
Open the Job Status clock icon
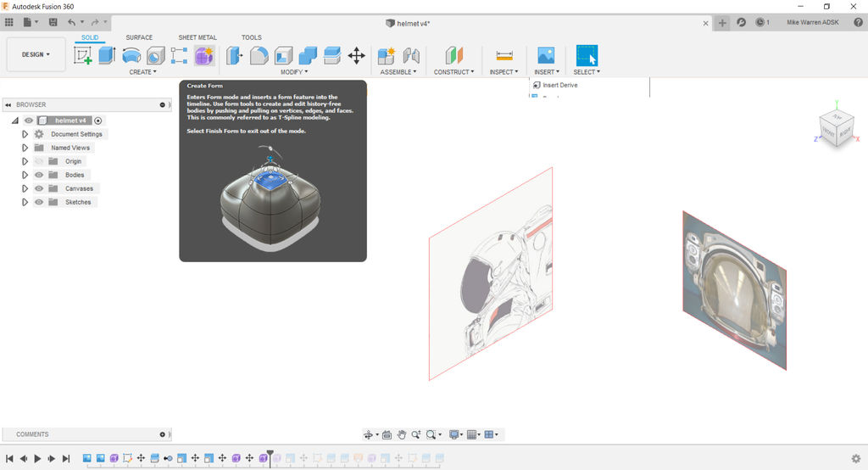tap(760, 22)
